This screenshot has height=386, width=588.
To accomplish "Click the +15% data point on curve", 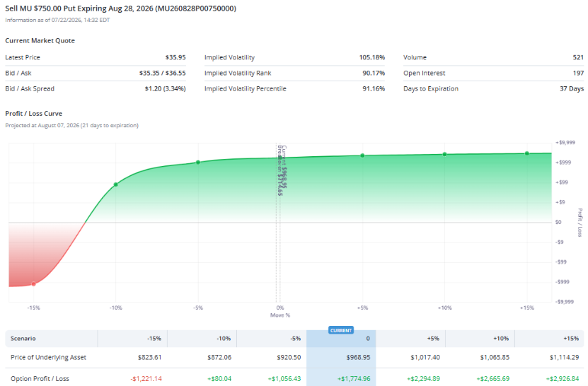I will (527, 153).
